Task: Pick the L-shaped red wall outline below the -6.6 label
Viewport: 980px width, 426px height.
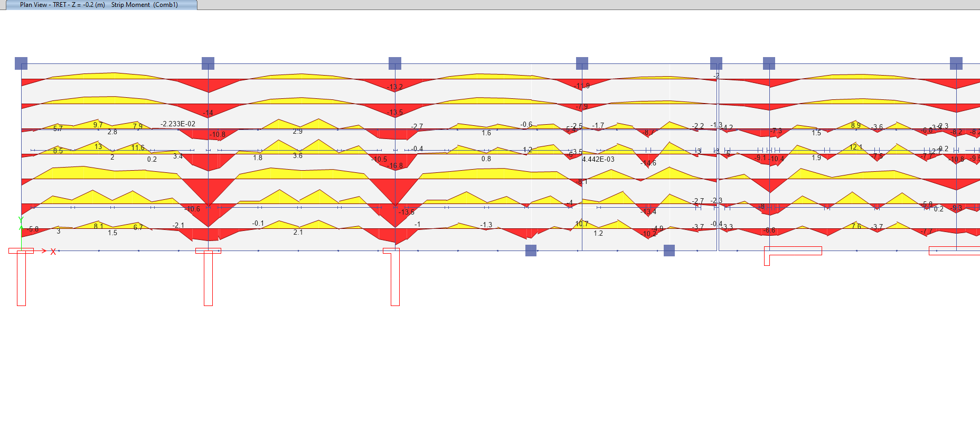Action: coord(793,255)
